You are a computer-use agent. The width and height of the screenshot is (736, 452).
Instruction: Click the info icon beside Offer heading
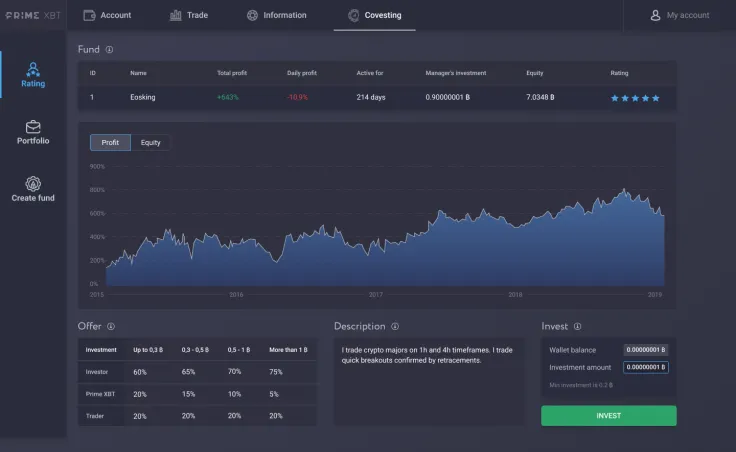[x=111, y=326]
